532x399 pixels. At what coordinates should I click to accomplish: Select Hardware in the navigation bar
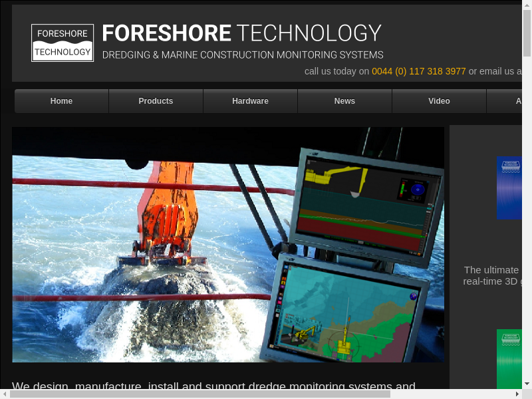(x=250, y=101)
